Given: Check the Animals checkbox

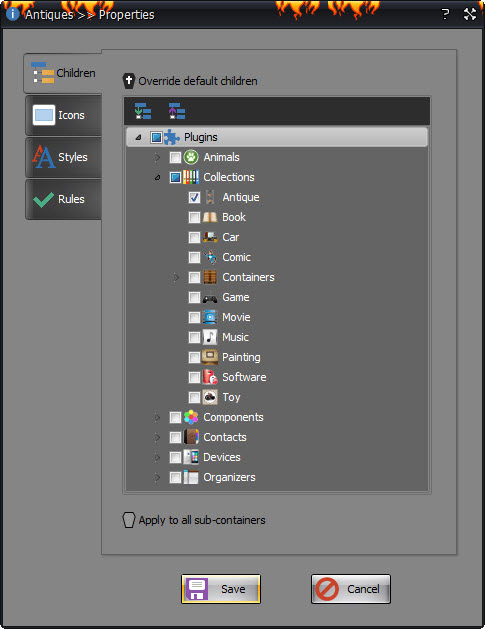Looking at the screenshot, I should click(175, 157).
